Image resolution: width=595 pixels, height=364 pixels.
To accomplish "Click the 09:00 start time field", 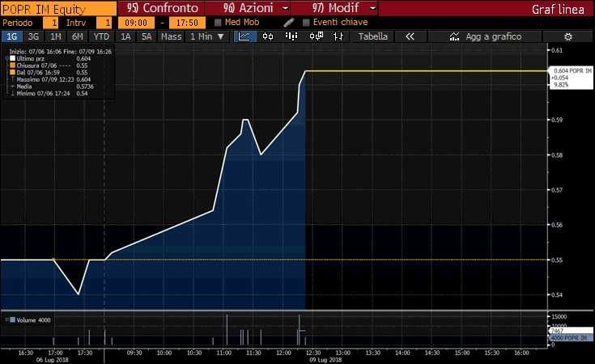I will pyautogui.click(x=140, y=22).
